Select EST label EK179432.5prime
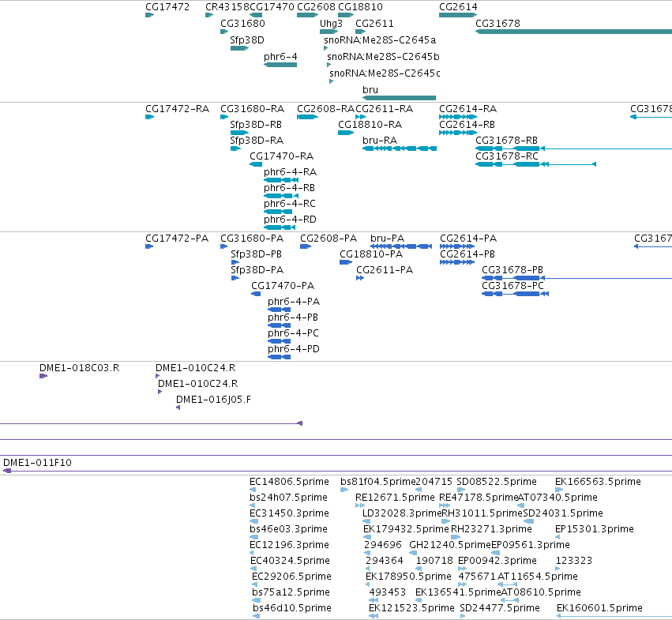The height and width of the screenshot is (620, 672). [x=406, y=529]
